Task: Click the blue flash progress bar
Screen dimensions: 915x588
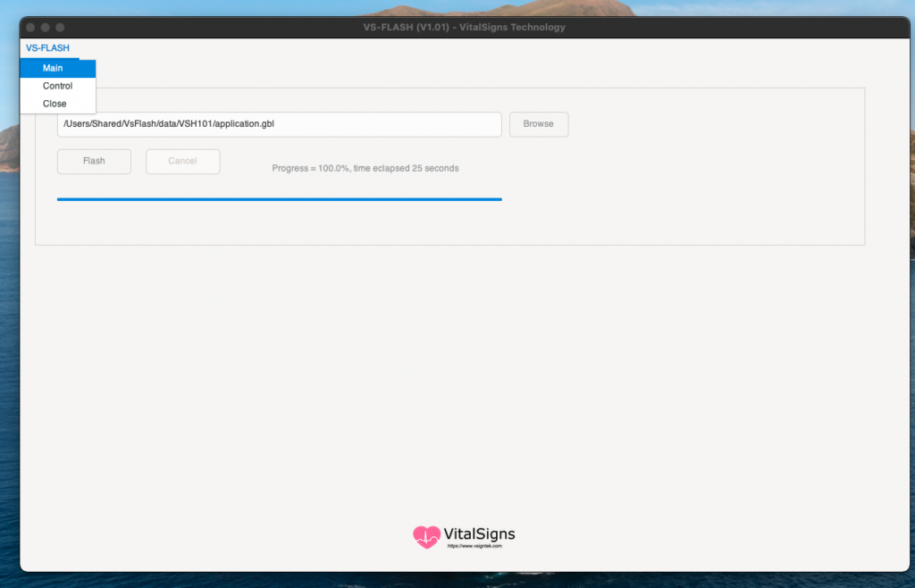Action: point(279,199)
